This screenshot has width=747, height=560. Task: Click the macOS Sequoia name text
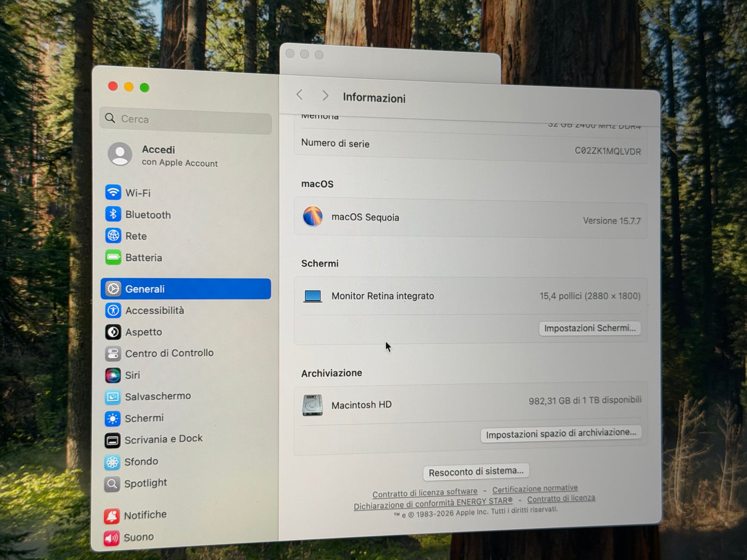click(x=365, y=217)
